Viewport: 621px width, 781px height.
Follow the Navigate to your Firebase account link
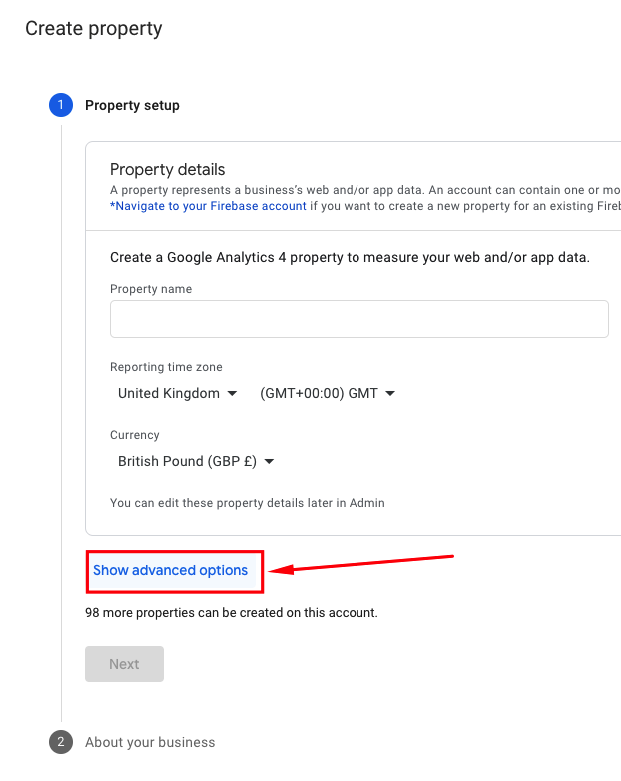[x=208, y=206]
